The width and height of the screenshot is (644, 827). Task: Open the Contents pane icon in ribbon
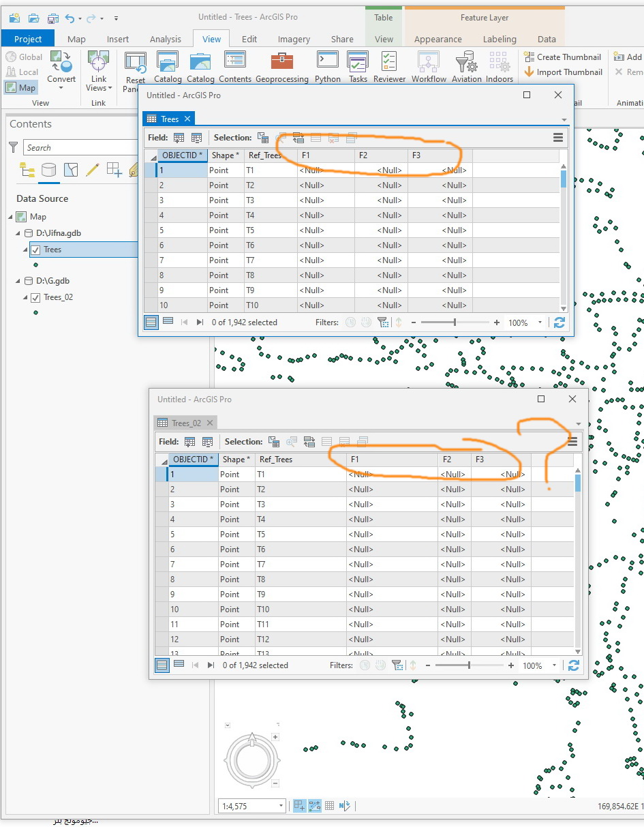pos(235,67)
